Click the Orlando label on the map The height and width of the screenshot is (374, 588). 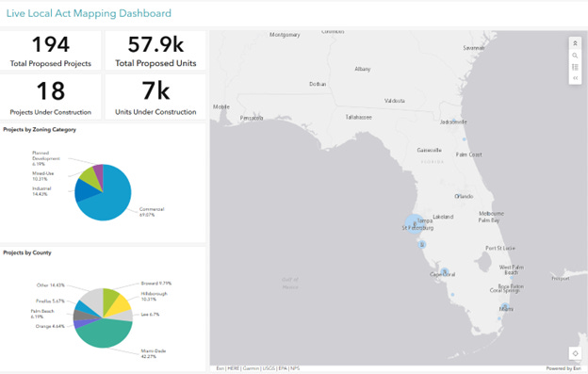pyautogui.click(x=464, y=196)
